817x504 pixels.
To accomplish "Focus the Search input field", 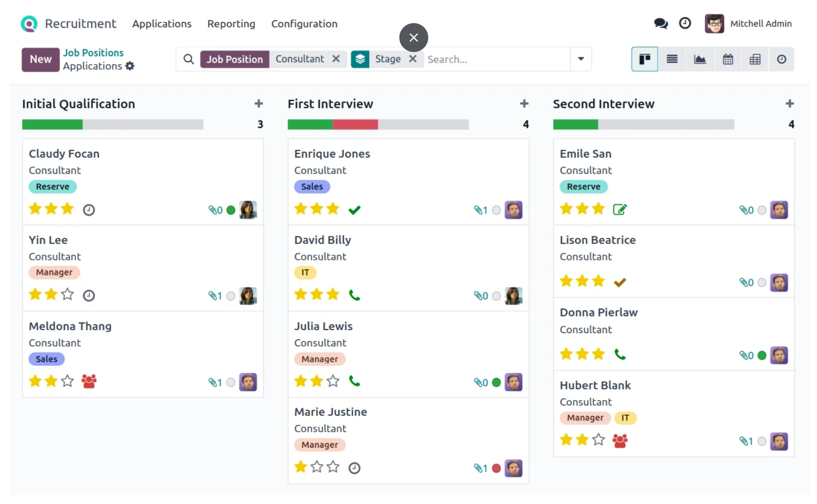I will point(496,59).
